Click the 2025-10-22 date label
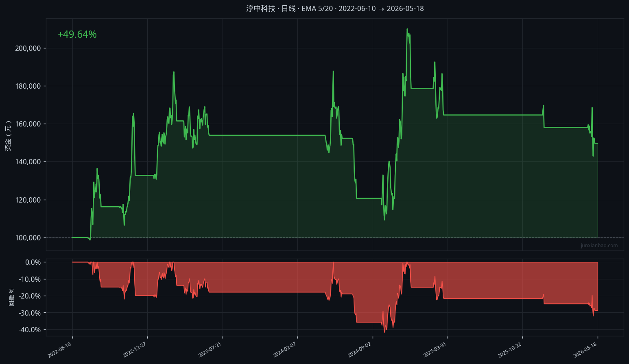 pos(510,350)
